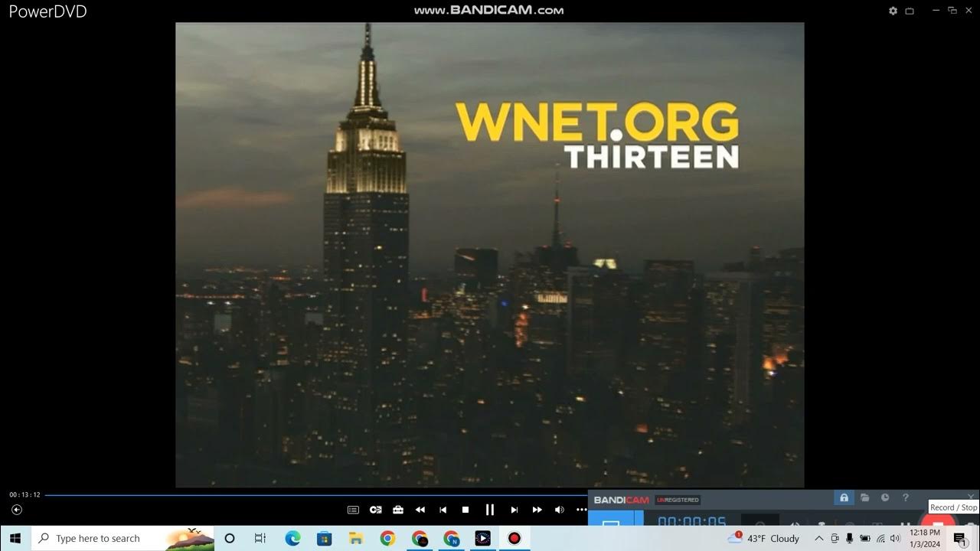Open the Windows Start menu
The width and height of the screenshot is (980, 551).
point(15,538)
